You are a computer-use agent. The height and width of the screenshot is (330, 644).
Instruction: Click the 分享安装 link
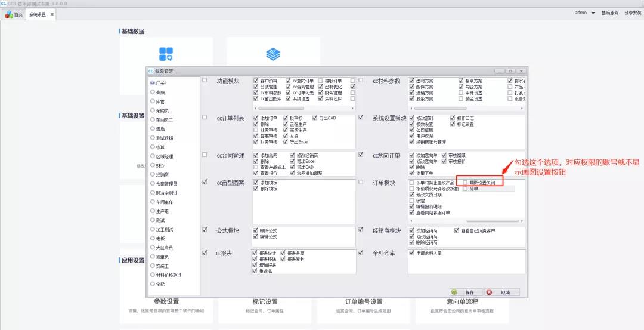633,13
